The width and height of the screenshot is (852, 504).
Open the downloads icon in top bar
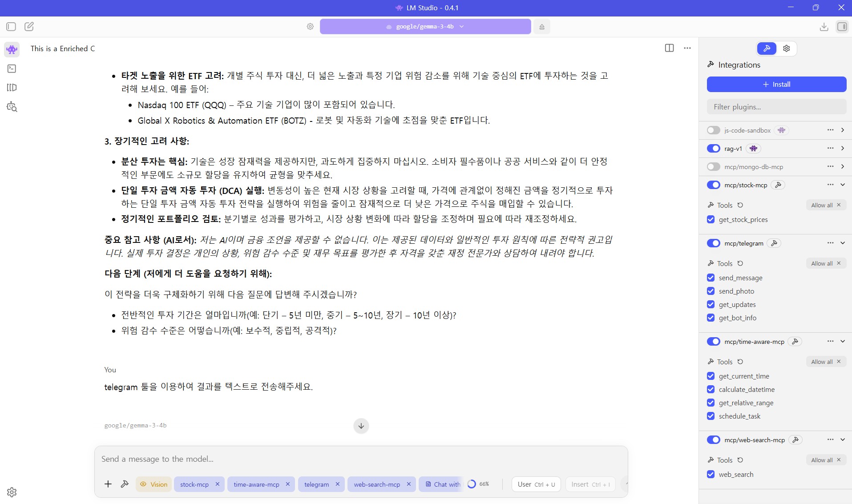click(x=824, y=27)
